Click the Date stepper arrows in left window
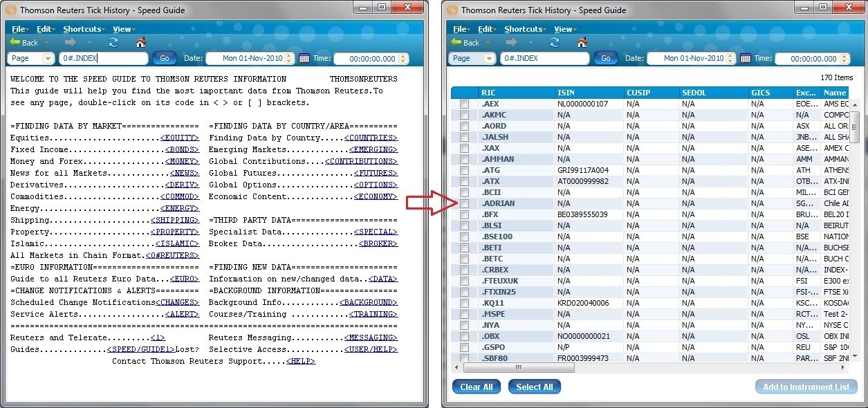Screen dimensions: 868x408 (289, 59)
